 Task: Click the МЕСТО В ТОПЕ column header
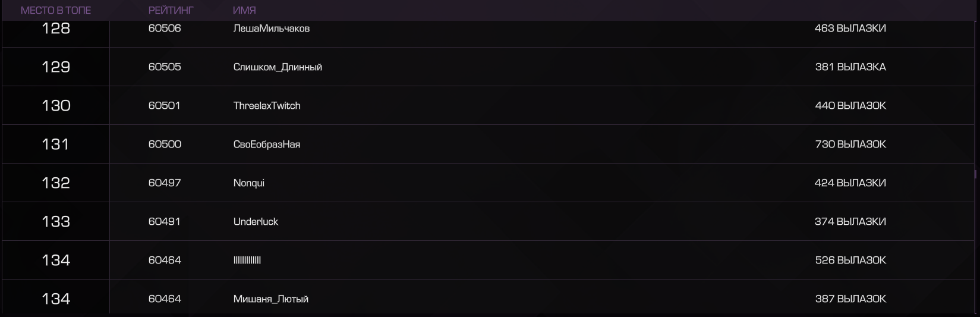coord(56,10)
